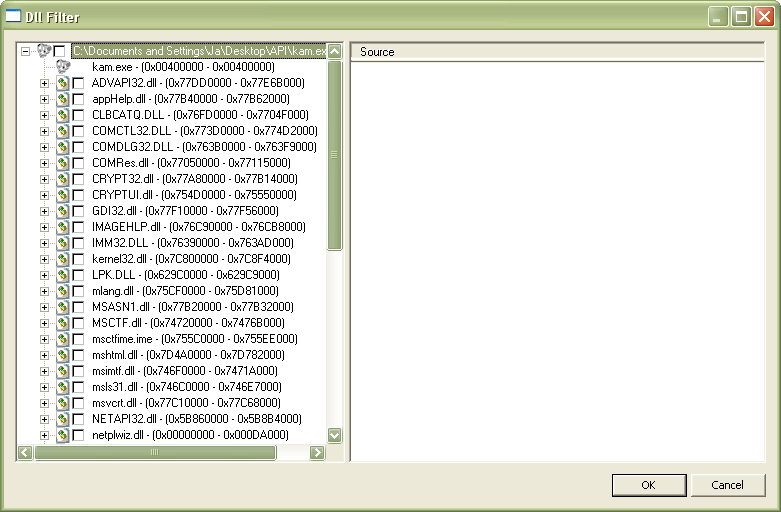This screenshot has width=781, height=512.
Task: Expand the appHelp.dll tree node
Action: pos(44,99)
